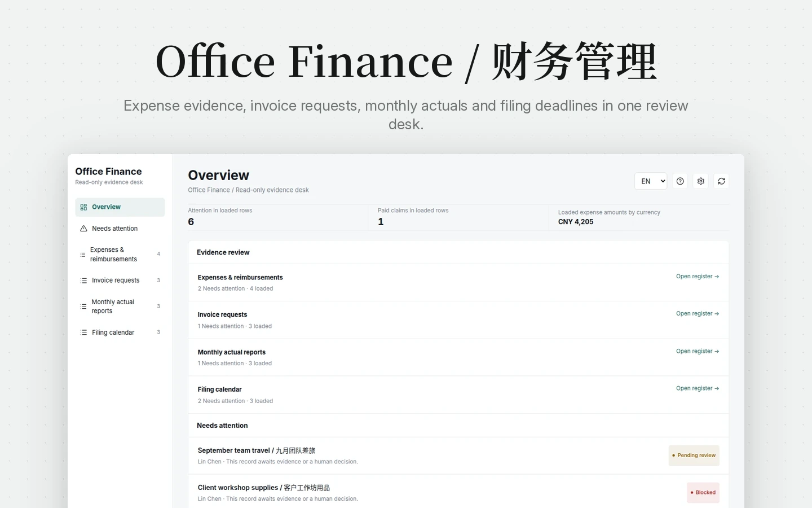
Task: Click the list icon beside Monthly actual reports
Action: 83,306
